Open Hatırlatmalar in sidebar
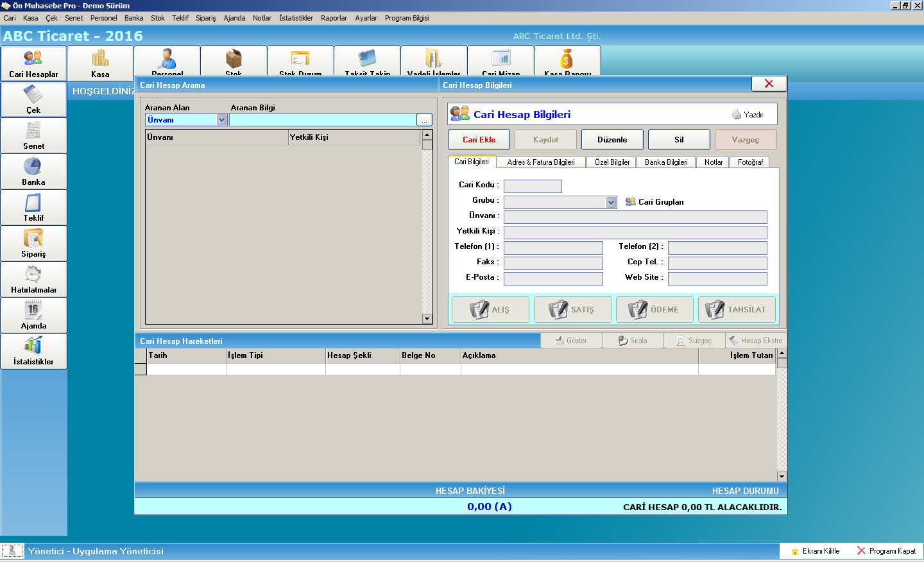This screenshot has width=924, height=562. [x=33, y=279]
